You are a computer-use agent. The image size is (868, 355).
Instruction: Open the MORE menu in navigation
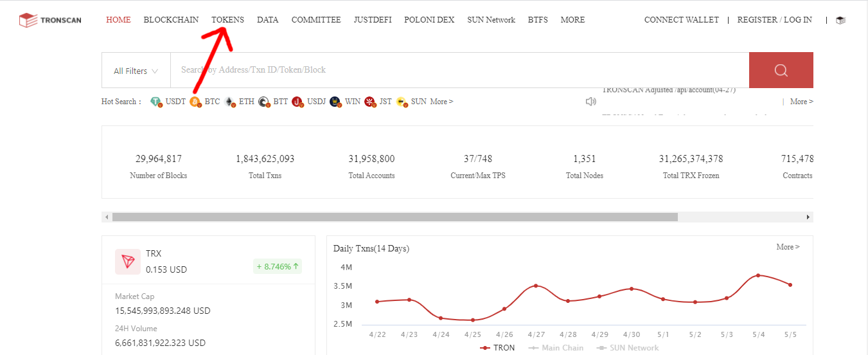572,20
